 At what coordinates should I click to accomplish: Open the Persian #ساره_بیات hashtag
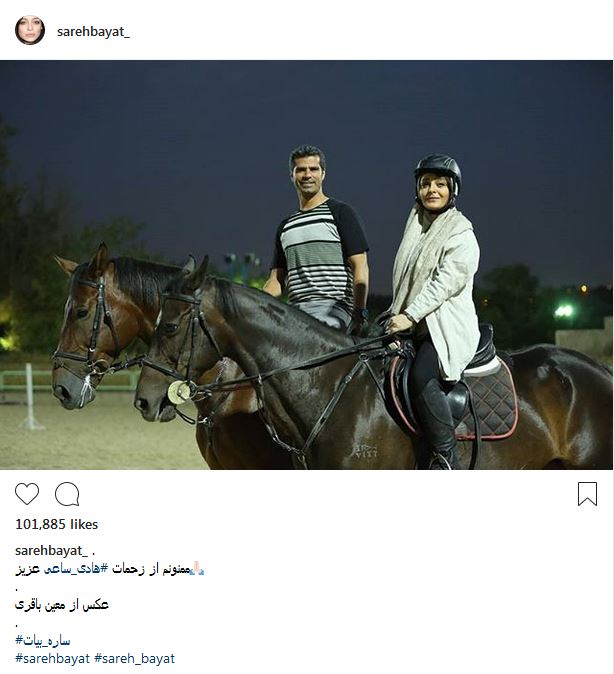pos(43,640)
